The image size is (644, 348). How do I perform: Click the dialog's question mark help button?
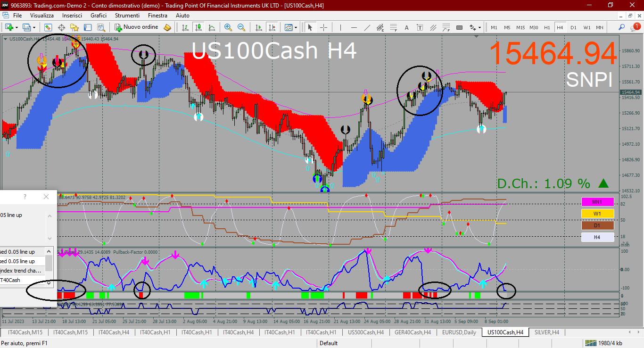coord(25,197)
